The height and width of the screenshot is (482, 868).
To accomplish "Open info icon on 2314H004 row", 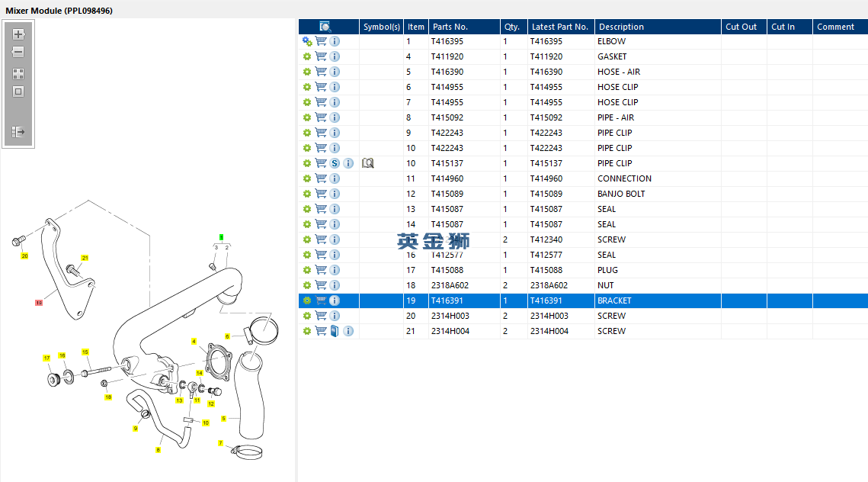I will pos(348,331).
